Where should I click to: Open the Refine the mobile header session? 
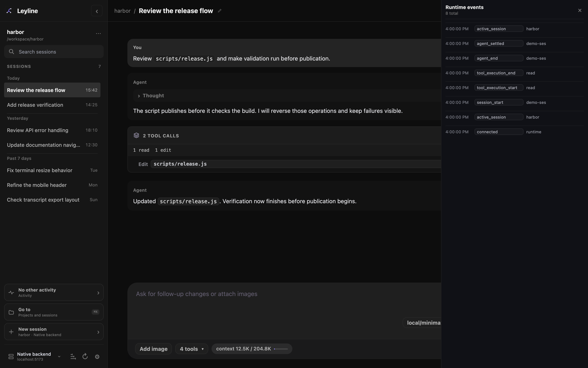click(52, 185)
